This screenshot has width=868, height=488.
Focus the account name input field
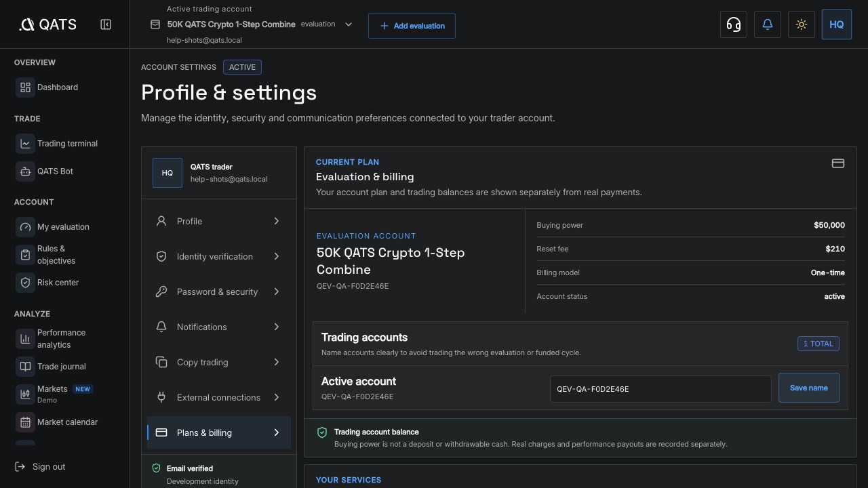point(660,389)
